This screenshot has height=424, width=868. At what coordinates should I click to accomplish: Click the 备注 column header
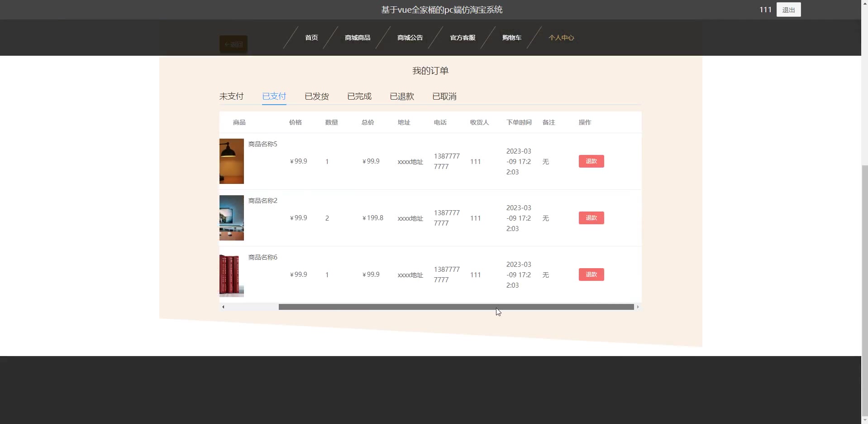pyautogui.click(x=549, y=122)
